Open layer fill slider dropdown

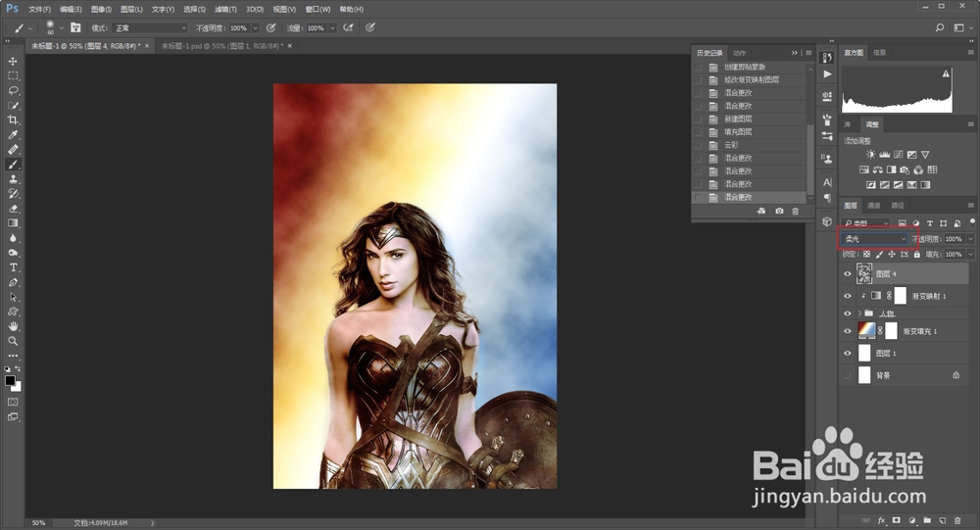coord(970,255)
